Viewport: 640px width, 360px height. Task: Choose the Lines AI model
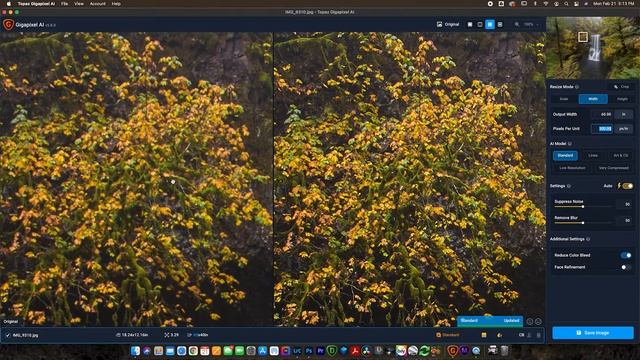coord(593,156)
